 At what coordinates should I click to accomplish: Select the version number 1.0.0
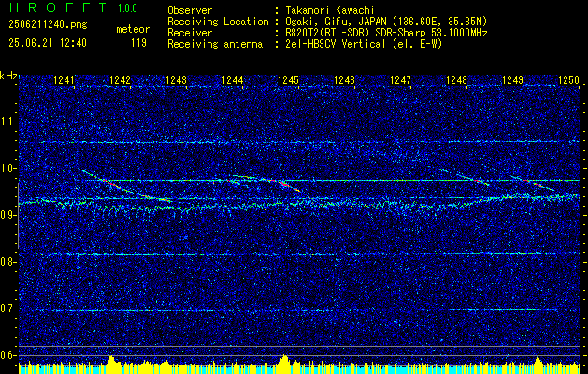[x=127, y=8]
